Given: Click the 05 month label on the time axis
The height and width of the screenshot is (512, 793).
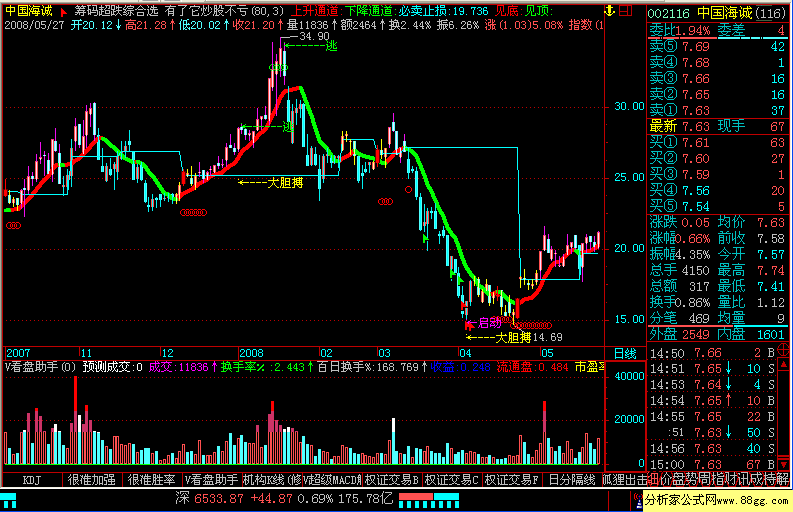Looking at the screenshot, I should (547, 353).
